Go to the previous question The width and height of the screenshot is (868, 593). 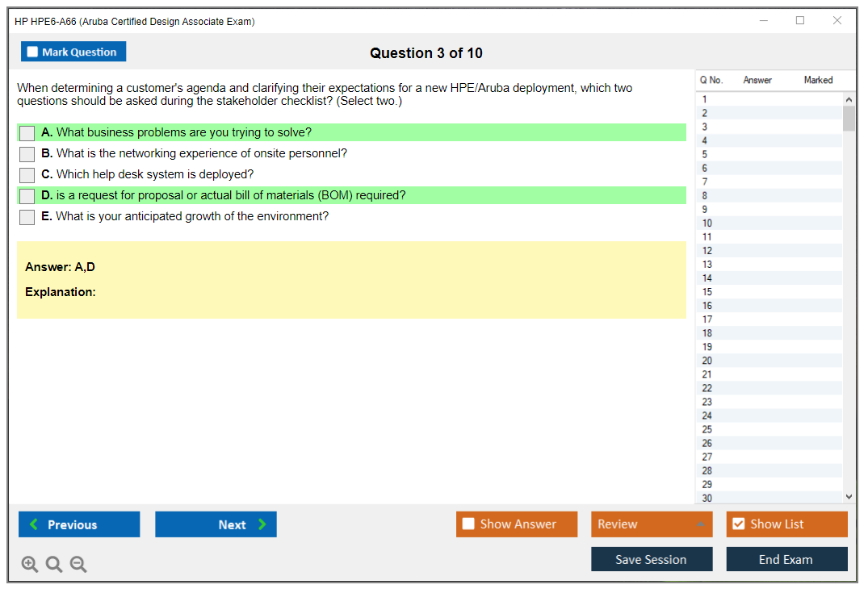pyautogui.click(x=79, y=524)
